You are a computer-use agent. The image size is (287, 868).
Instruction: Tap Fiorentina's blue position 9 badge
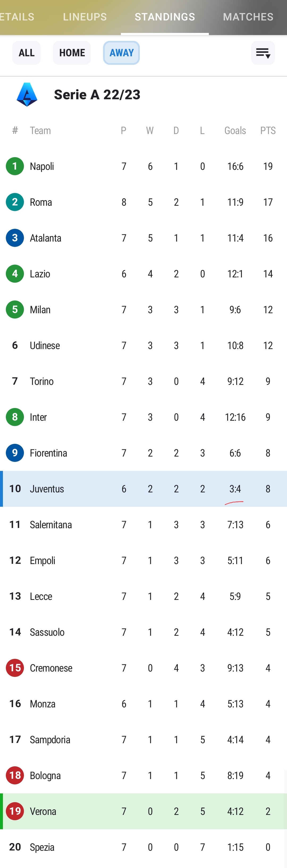click(x=15, y=453)
